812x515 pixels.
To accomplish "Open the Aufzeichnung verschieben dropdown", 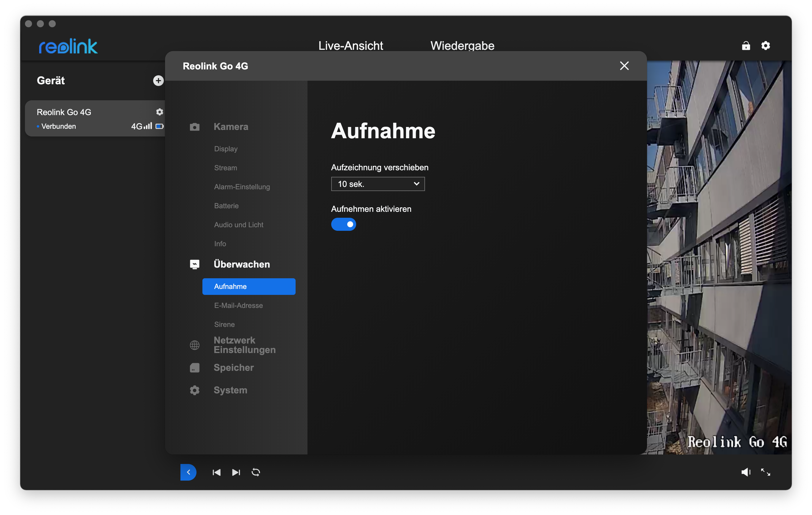I will [378, 184].
